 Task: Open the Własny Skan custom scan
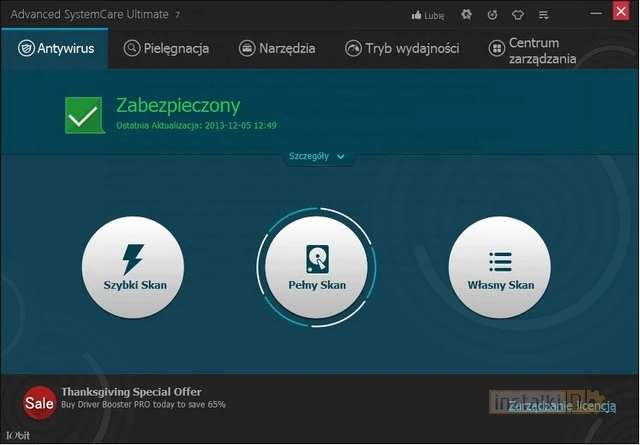pyautogui.click(x=500, y=268)
